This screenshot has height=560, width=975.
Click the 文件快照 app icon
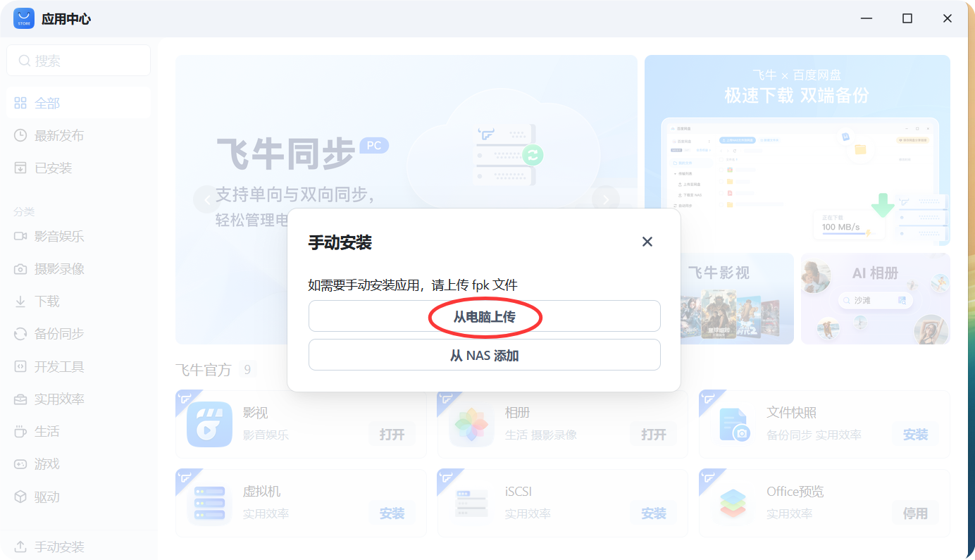click(x=733, y=424)
